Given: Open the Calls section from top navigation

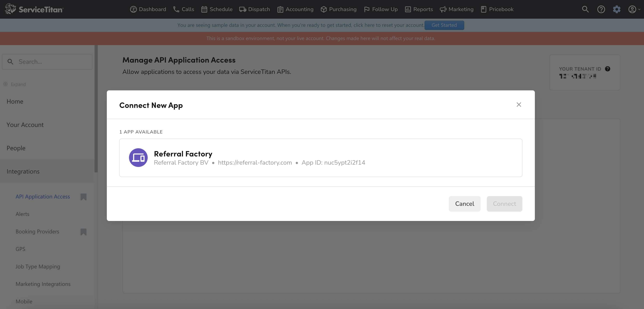Looking at the screenshot, I should pyautogui.click(x=184, y=9).
